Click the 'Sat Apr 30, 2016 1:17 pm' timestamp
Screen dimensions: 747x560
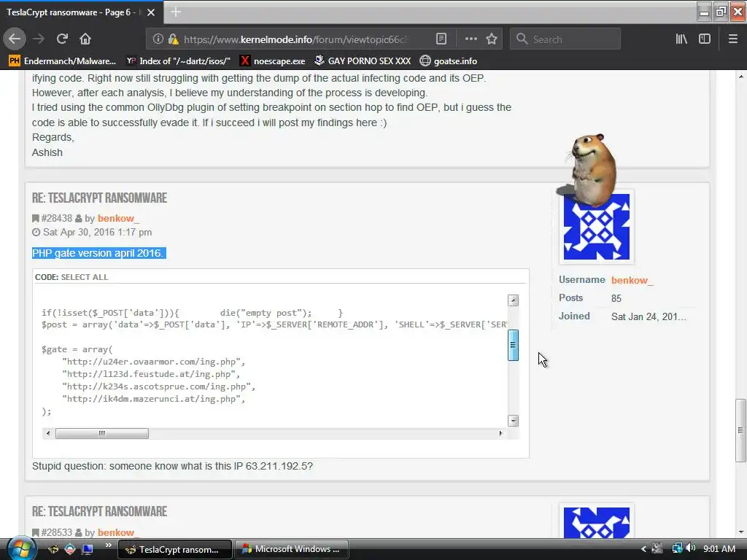click(x=97, y=233)
